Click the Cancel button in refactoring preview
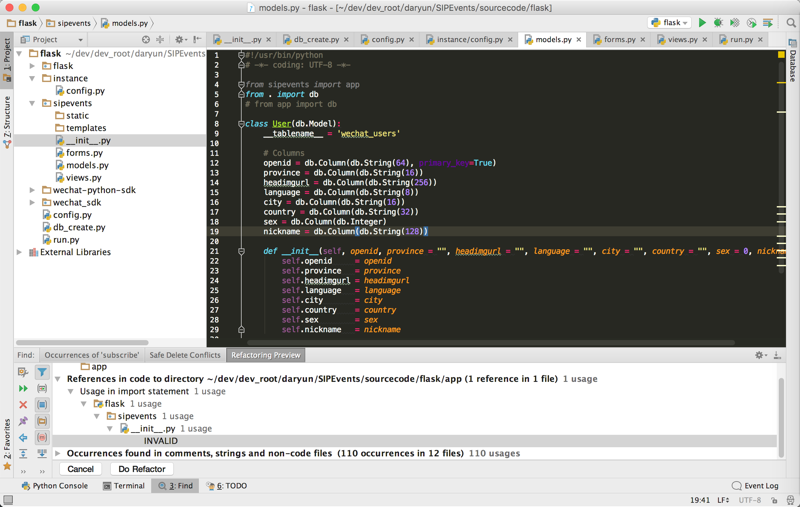This screenshot has width=800, height=507. coord(80,469)
